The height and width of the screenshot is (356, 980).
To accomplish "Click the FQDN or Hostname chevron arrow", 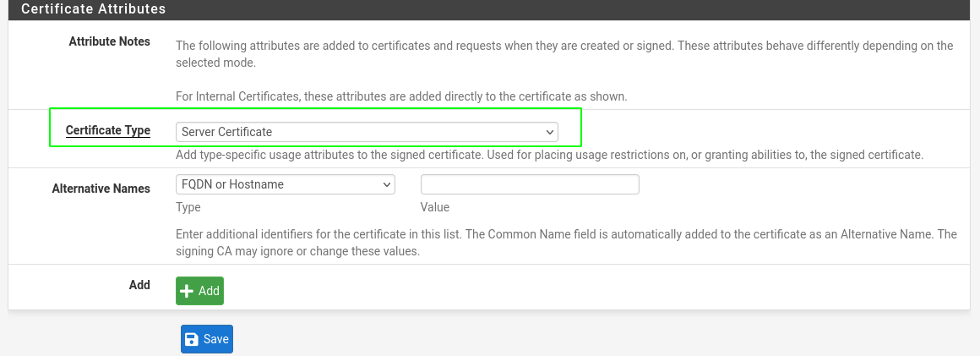I will pos(385,184).
